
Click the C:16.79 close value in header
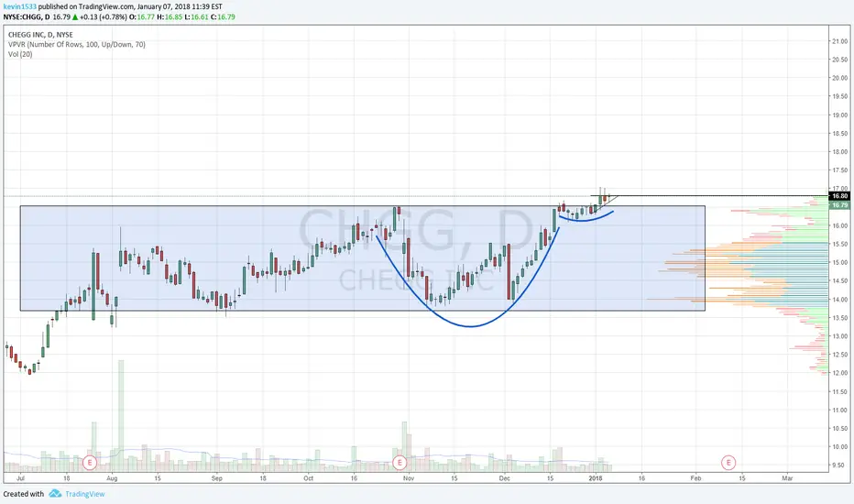(224, 16)
